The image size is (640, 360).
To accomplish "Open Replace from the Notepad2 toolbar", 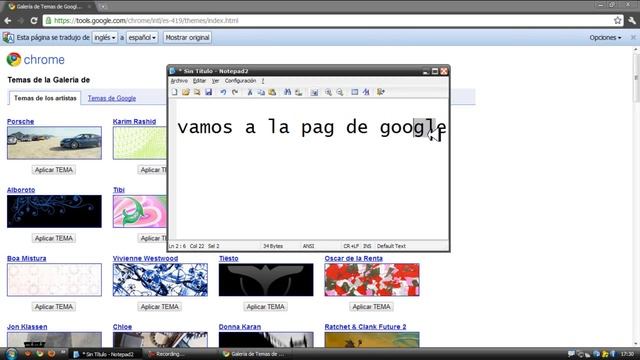I will coord(299,92).
